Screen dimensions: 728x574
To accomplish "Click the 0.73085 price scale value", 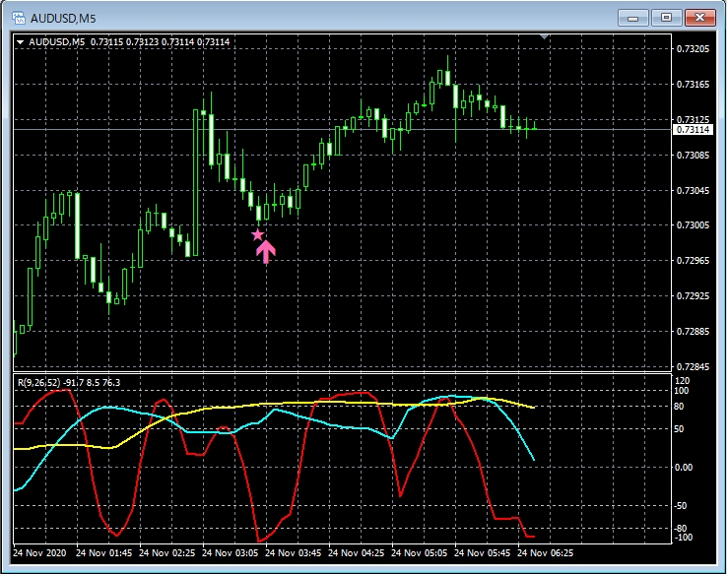I will pos(694,155).
